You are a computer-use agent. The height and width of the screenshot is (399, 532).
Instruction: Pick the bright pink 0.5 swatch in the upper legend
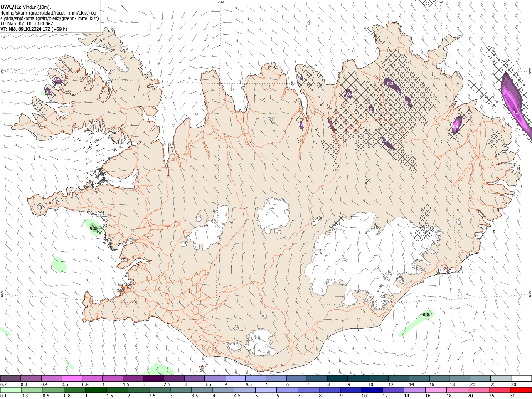point(72,378)
